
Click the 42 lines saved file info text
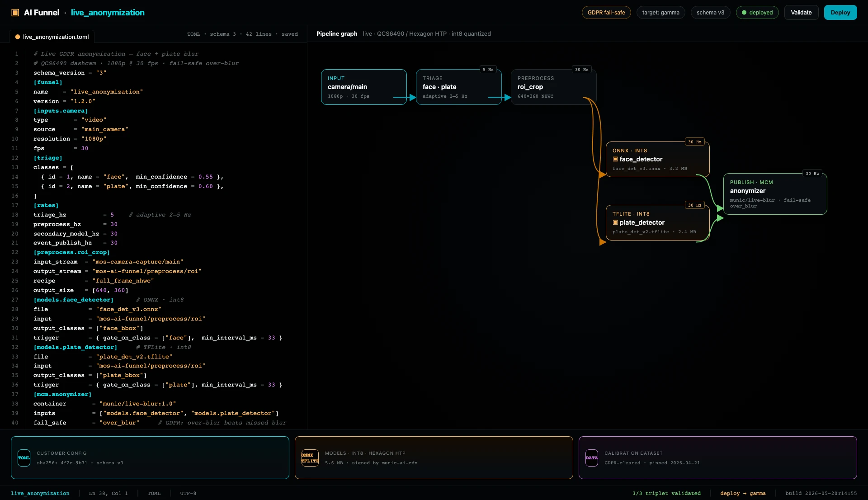(x=242, y=34)
